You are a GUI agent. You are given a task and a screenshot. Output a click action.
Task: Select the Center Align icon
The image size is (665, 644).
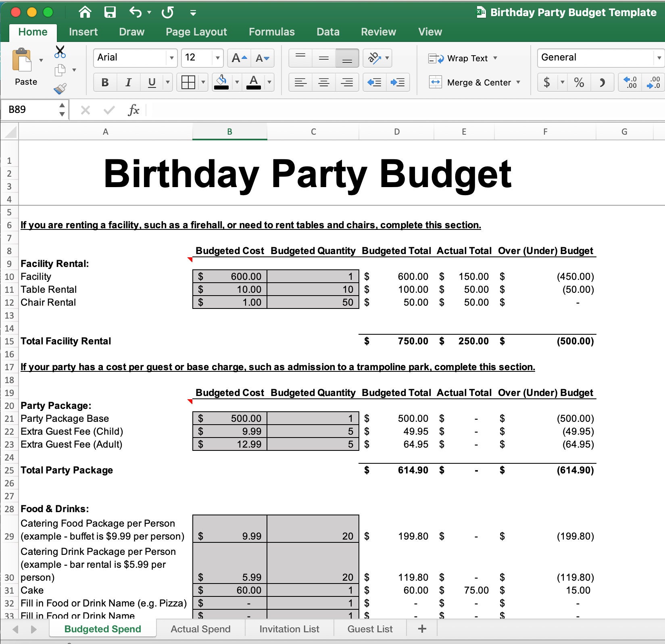[x=323, y=82]
